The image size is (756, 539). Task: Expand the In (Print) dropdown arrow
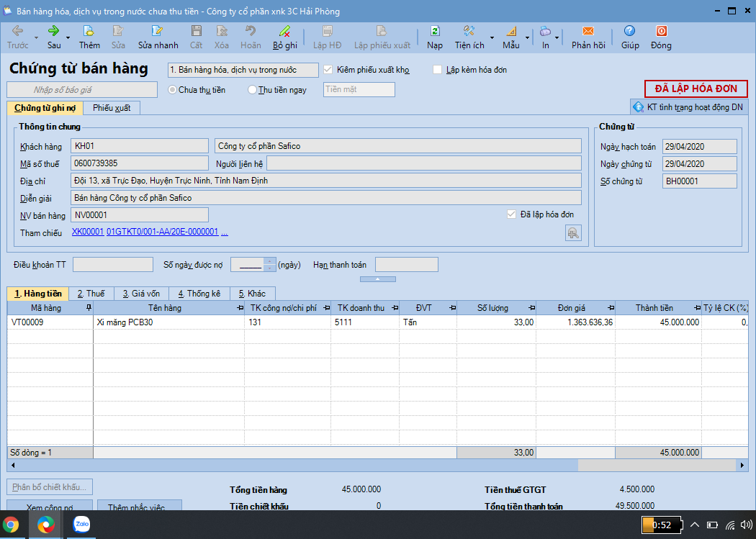558,37
